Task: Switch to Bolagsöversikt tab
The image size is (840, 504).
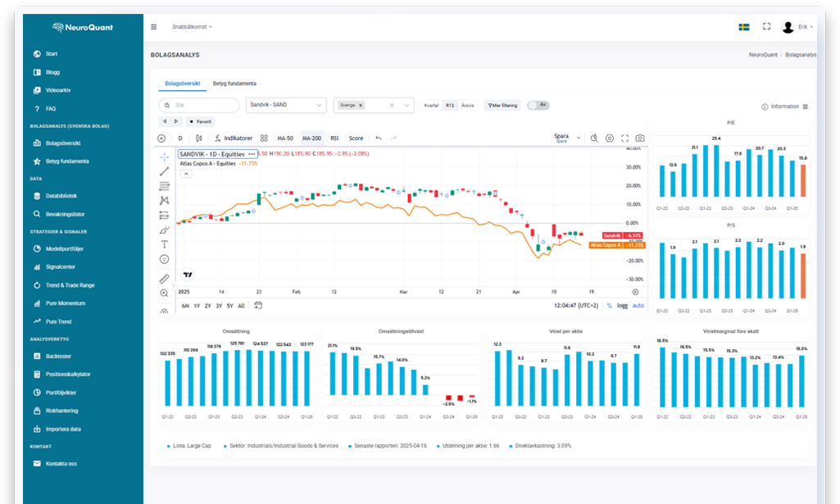Action: [x=182, y=84]
